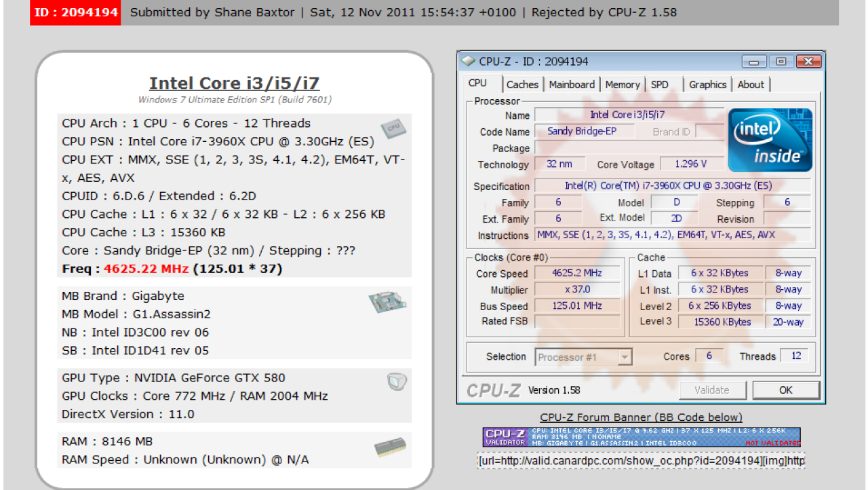Click the CPUID : 6.D.6 / Extended line
Image resolution: width=868 pixels, height=490 pixels.
tap(159, 196)
